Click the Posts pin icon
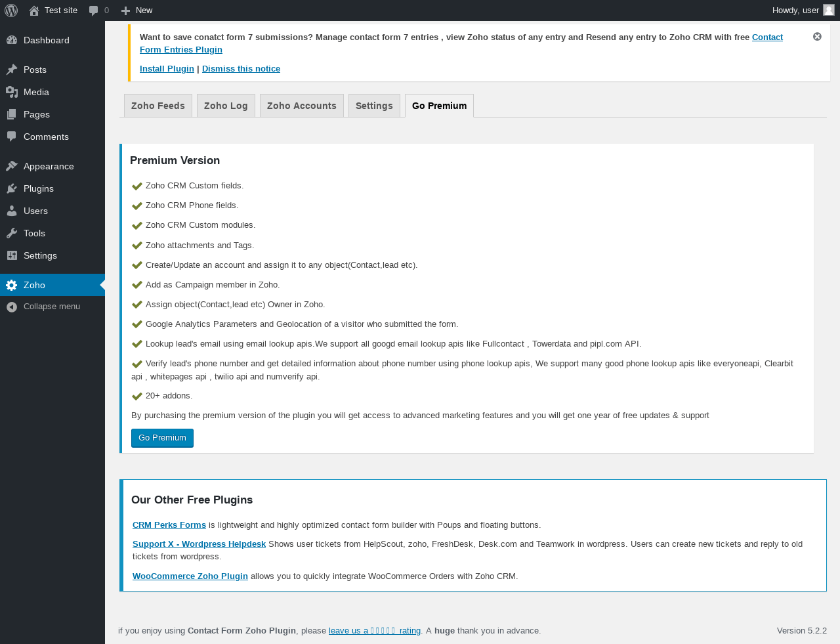The height and width of the screenshot is (644, 840). pyautogui.click(x=12, y=70)
